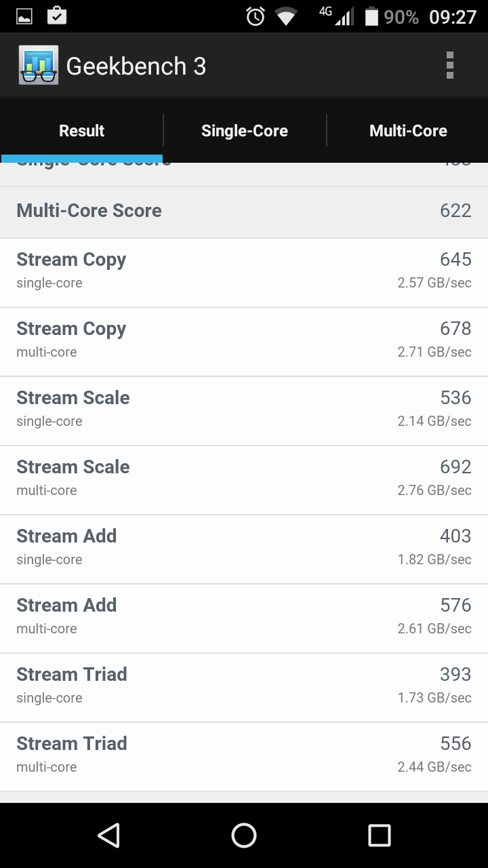488x868 pixels.
Task: Tap the 09:27 clock in status bar
Action: pyautogui.click(x=453, y=16)
